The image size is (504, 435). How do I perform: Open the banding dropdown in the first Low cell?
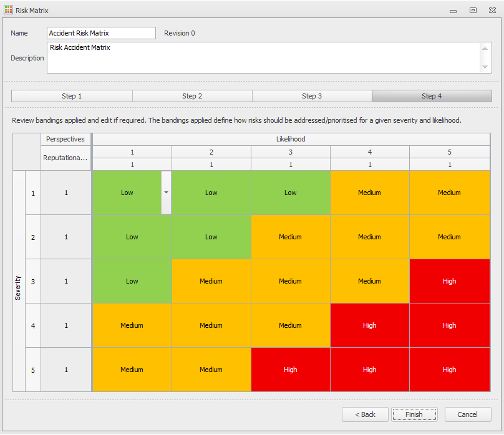pyautogui.click(x=166, y=193)
